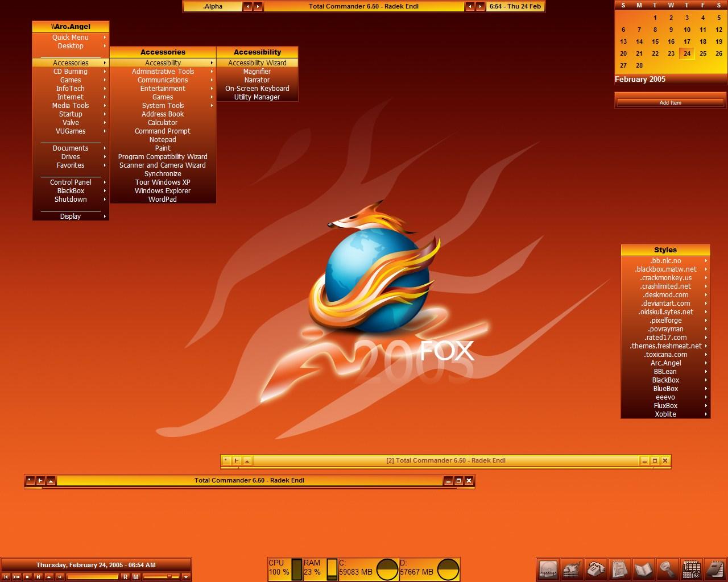Launch Notepad from Accessories menu
This screenshot has height=582, width=728.
(163, 140)
